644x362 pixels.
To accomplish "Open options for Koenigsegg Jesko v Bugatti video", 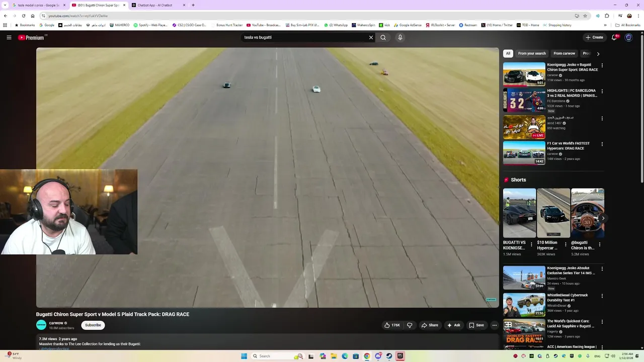I will click(x=602, y=65).
